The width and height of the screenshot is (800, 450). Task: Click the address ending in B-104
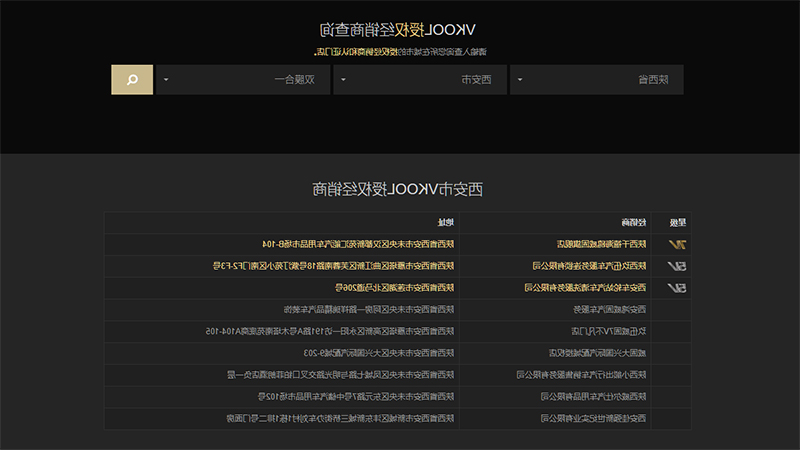click(358, 244)
